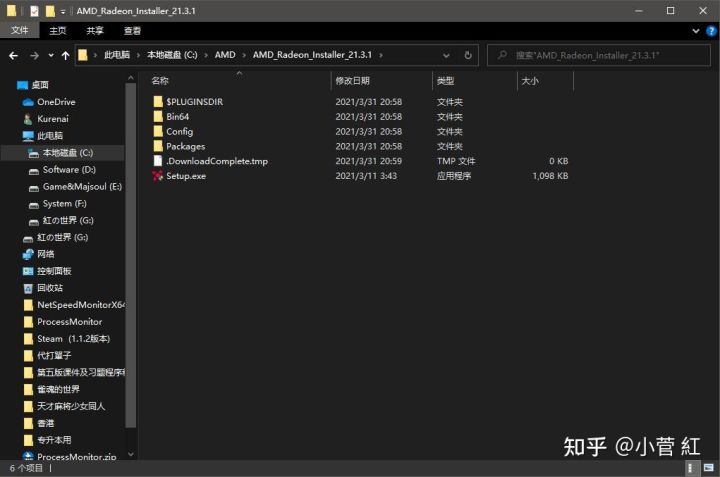
Task: Open the 香港 folder in sidebar
Action: (45, 423)
